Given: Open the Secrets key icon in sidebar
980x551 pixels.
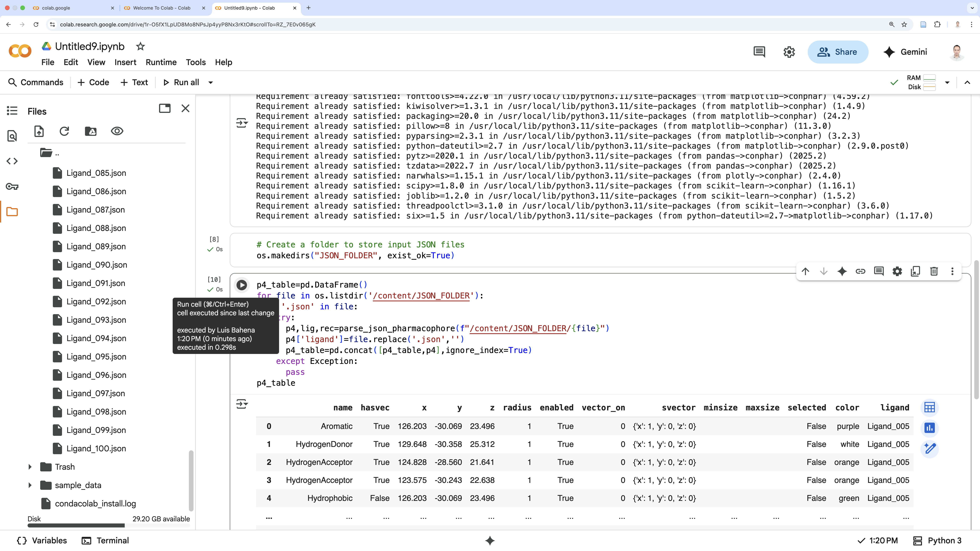Looking at the screenshot, I should 12,186.
